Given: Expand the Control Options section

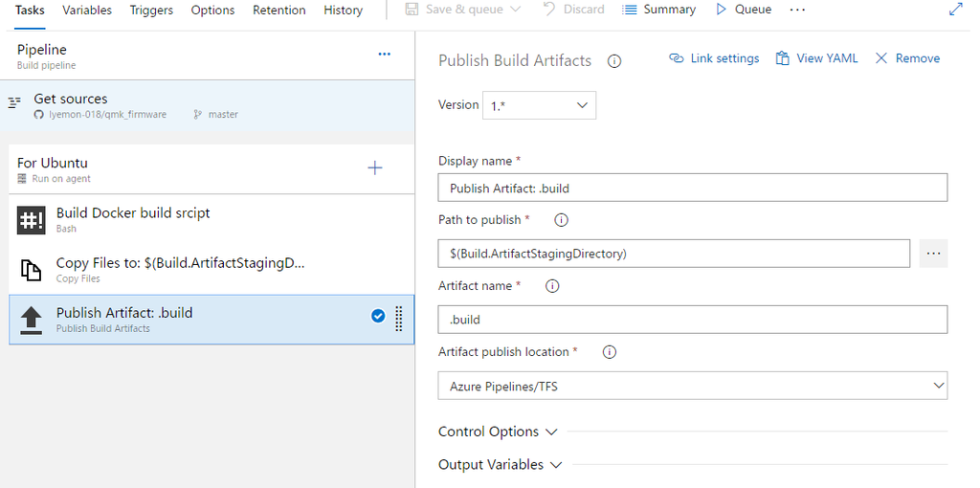Looking at the screenshot, I should (x=497, y=432).
